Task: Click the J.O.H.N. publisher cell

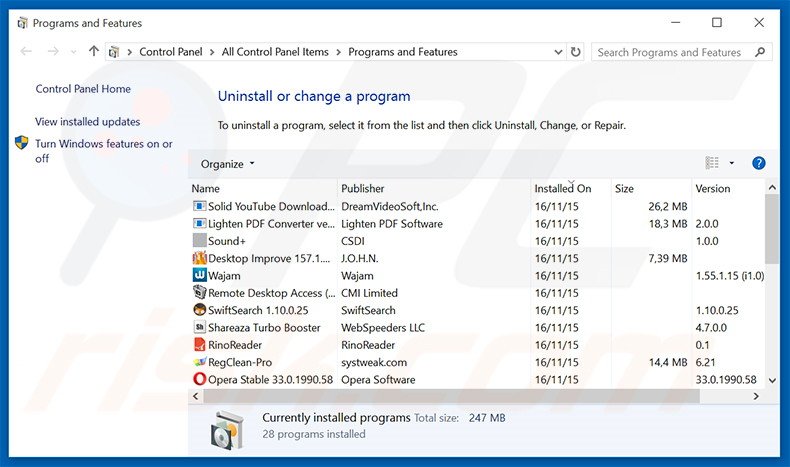Action: [x=359, y=258]
